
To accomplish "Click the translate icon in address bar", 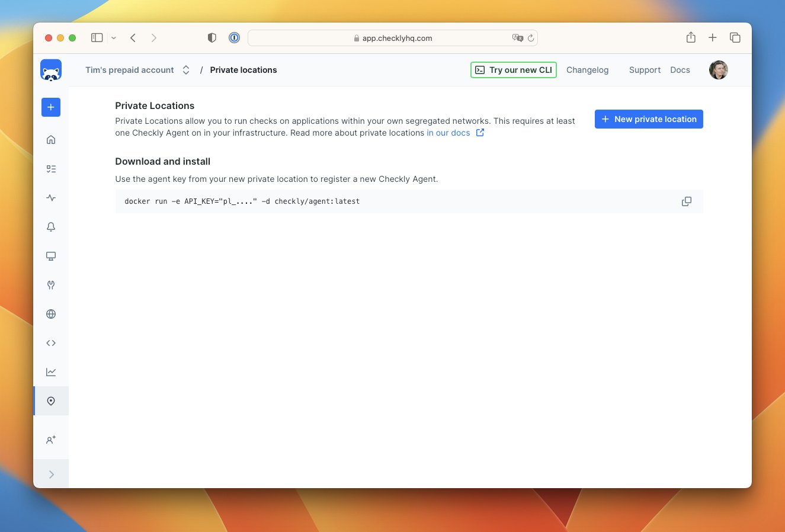I will 518,38.
